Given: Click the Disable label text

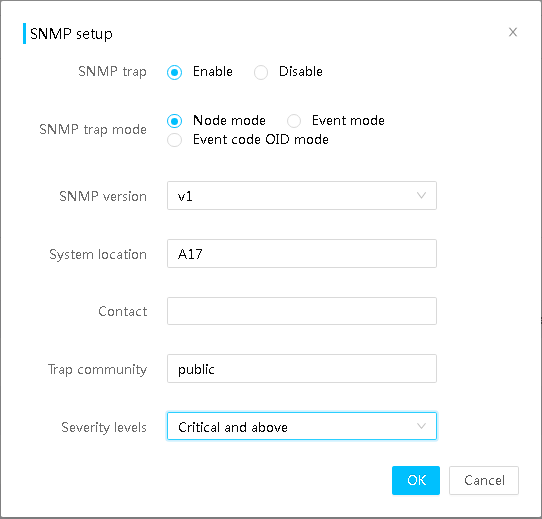Looking at the screenshot, I should [301, 72].
